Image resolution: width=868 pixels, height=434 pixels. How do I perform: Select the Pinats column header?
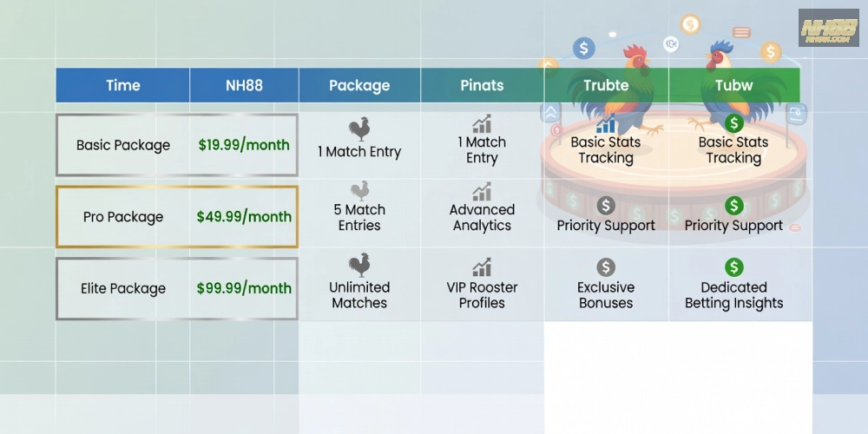click(482, 85)
